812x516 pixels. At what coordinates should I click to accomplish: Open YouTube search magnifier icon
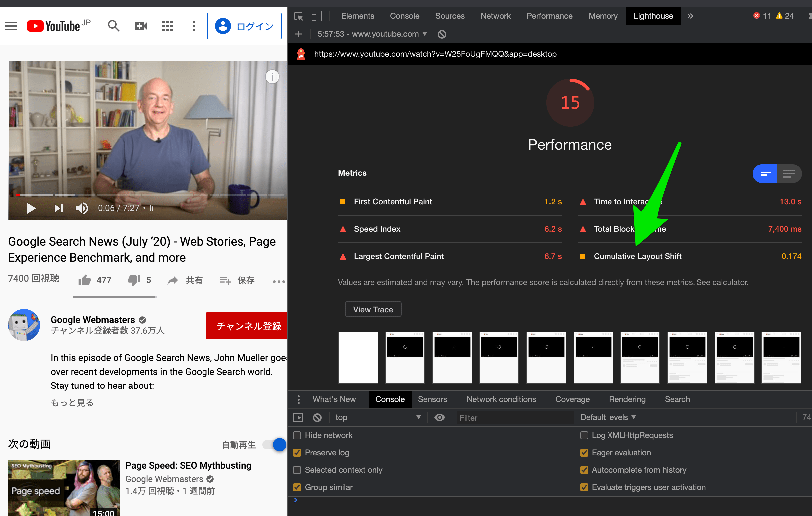coord(114,26)
